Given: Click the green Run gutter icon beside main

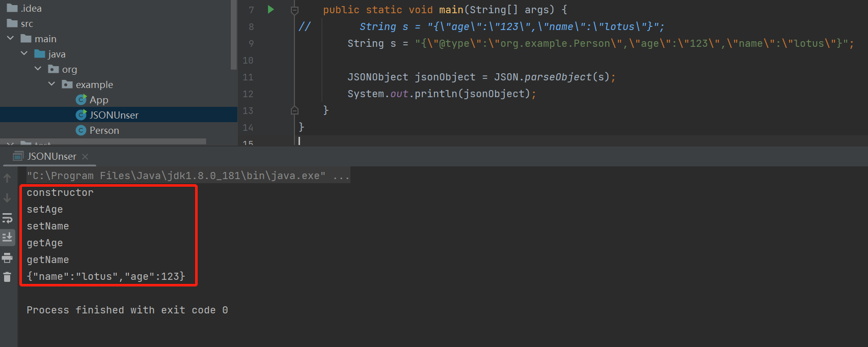Looking at the screenshot, I should click(270, 10).
